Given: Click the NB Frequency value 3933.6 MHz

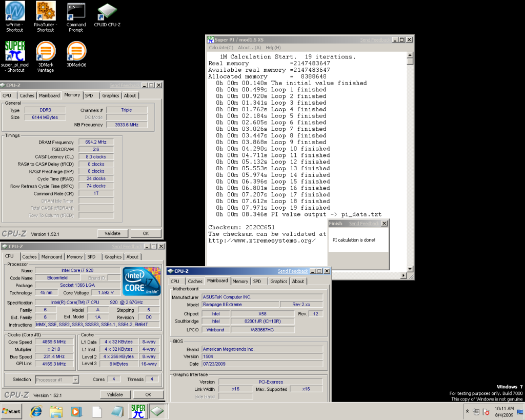Looking at the screenshot, I should (127, 125).
